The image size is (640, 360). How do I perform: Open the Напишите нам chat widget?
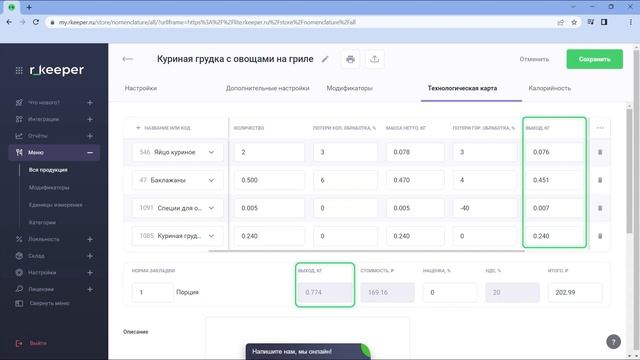coord(308,351)
